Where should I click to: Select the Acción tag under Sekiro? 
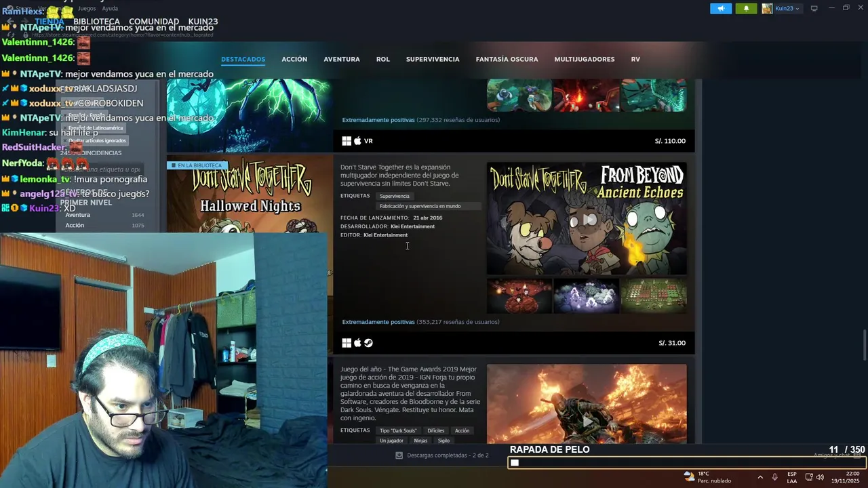pos(462,430)
